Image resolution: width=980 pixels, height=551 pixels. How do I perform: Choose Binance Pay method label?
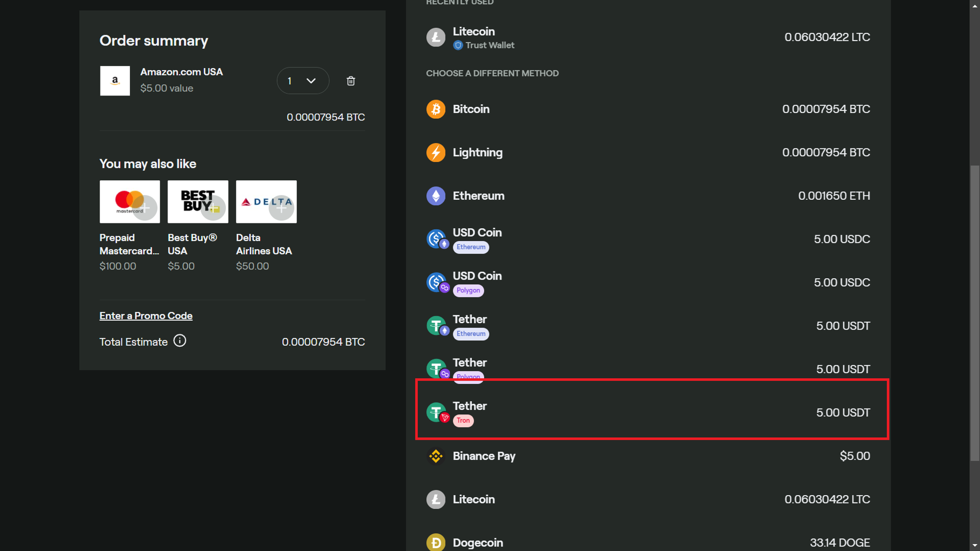[x=484, y=456]
